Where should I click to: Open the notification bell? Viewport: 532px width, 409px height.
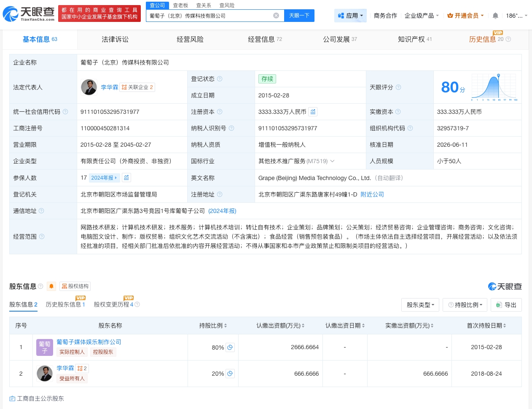point(495,16)
